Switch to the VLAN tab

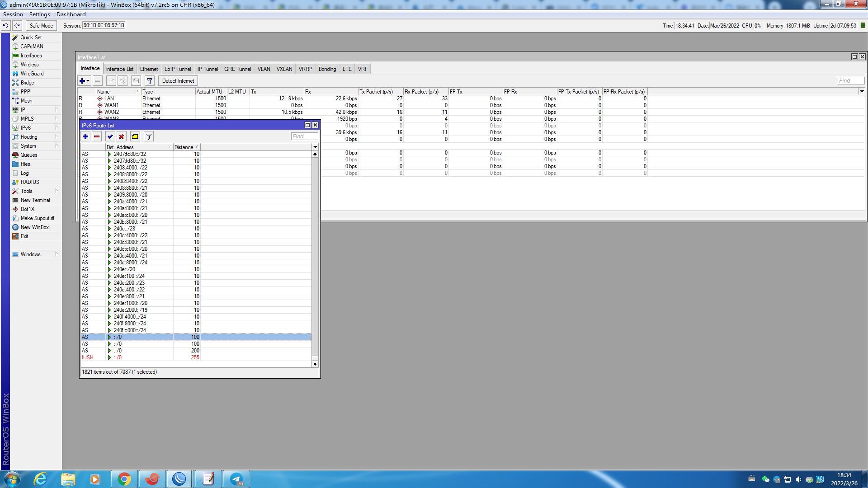click(264, 69)
